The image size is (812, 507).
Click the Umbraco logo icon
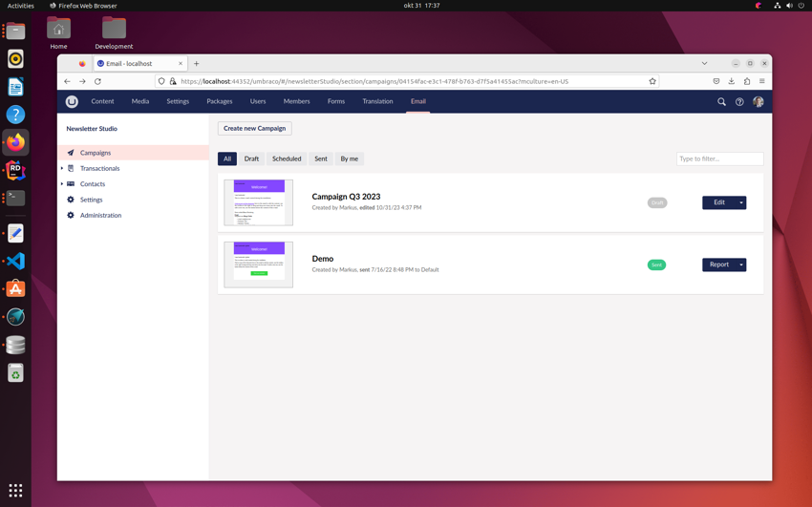pyautogui.click(x=72, y=101)
